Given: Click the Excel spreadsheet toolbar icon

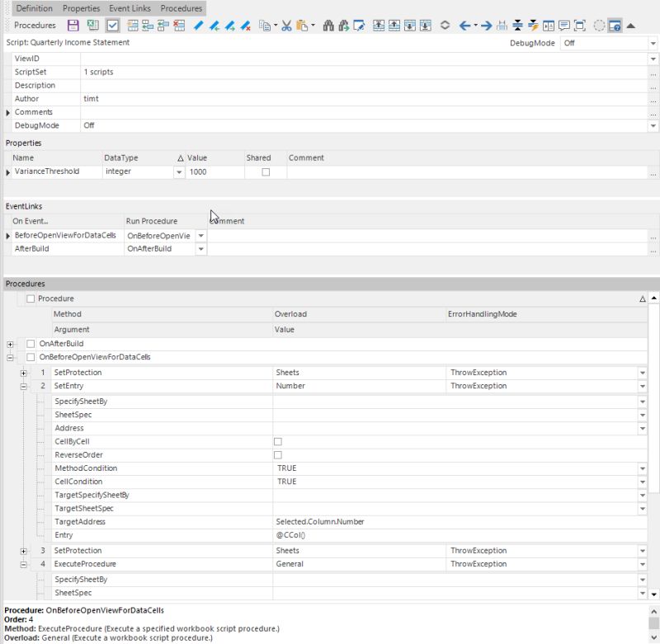Looking at the screenshot, I should click(92, 26).
